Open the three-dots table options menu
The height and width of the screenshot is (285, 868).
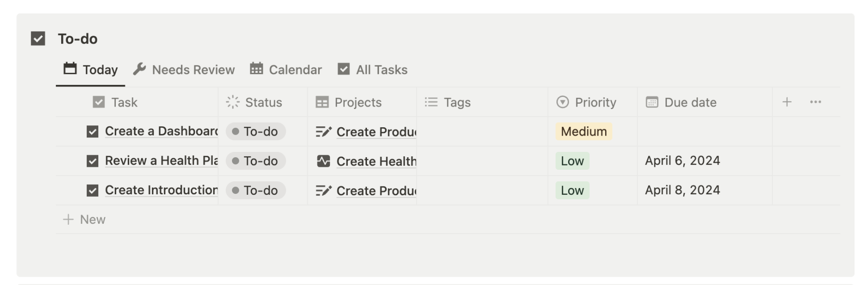pyautogui.click(x=815, y=102)
